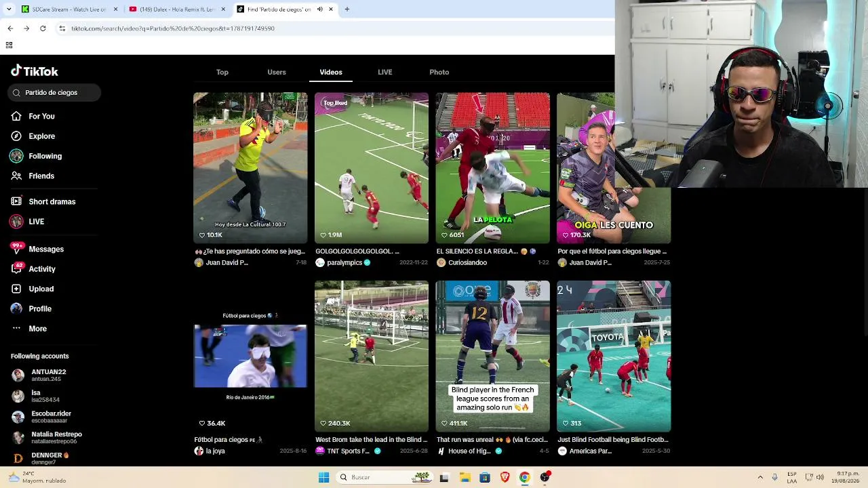Play the Top liked Tokyo 2020 video thumbnail
868x488 pixels.
click(x=372, y=168)
